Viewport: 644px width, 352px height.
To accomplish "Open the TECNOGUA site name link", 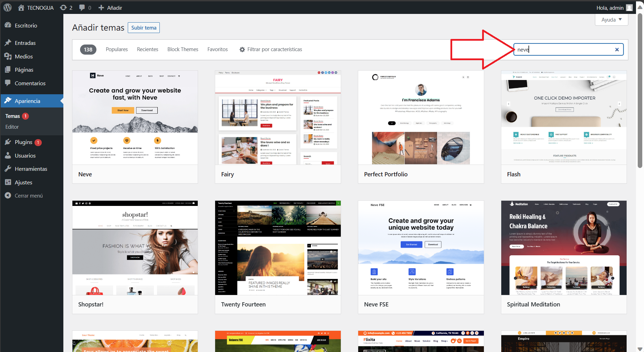I will (40, 8).
